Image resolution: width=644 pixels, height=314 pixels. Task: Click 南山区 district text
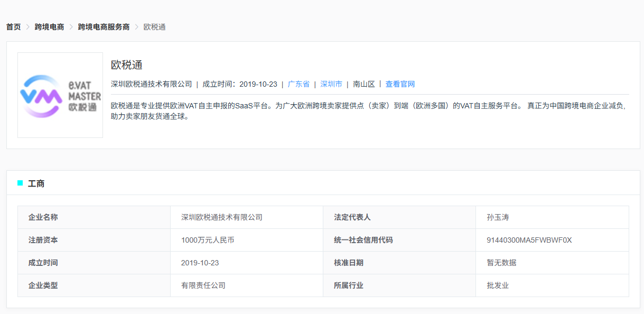click(x=364, y=84)
